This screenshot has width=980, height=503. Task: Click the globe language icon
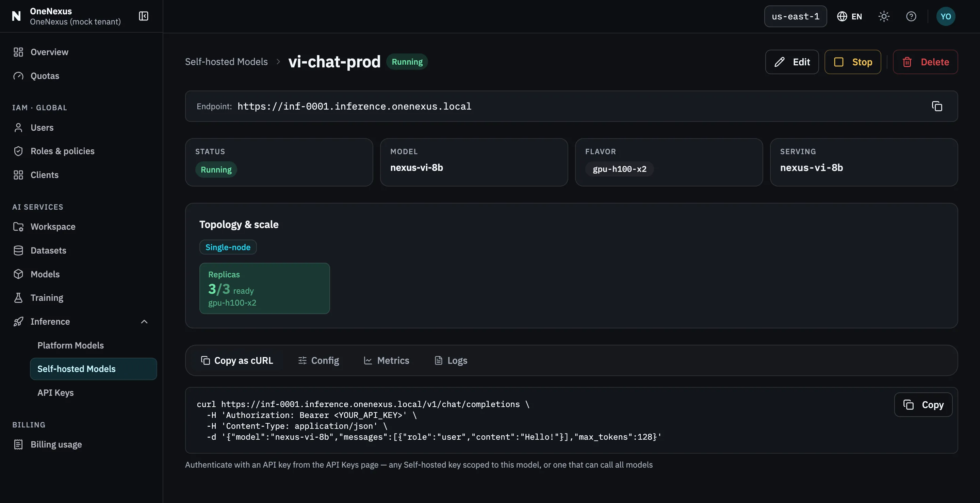(x=842, y=16)
